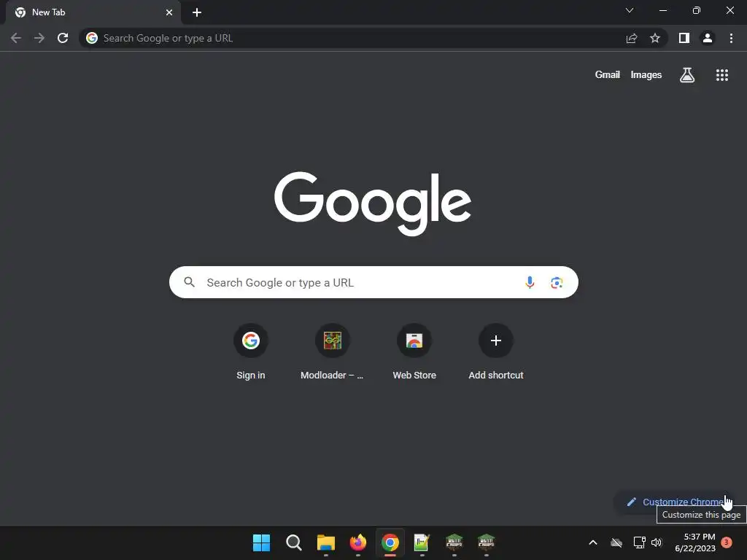This screenshot has width=747, height=560.
Task: Click the Google icon in the address bar
Action: point(92,38)
